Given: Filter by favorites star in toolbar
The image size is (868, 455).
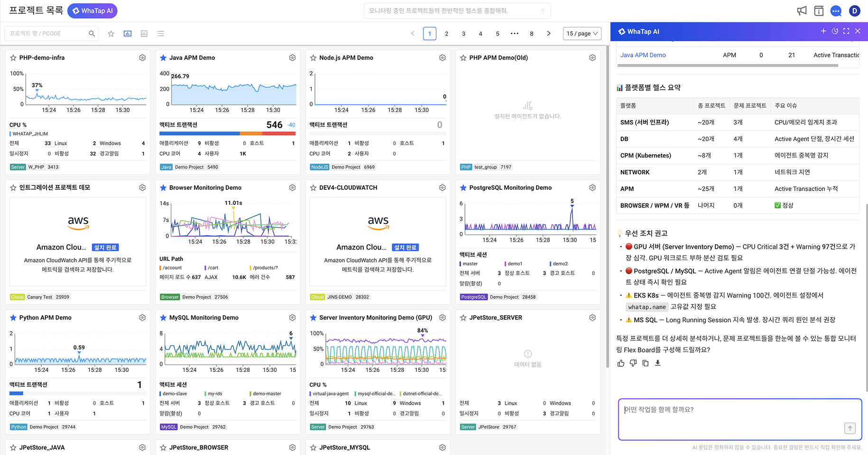Looking at the screenshot, I should (111, 34).
